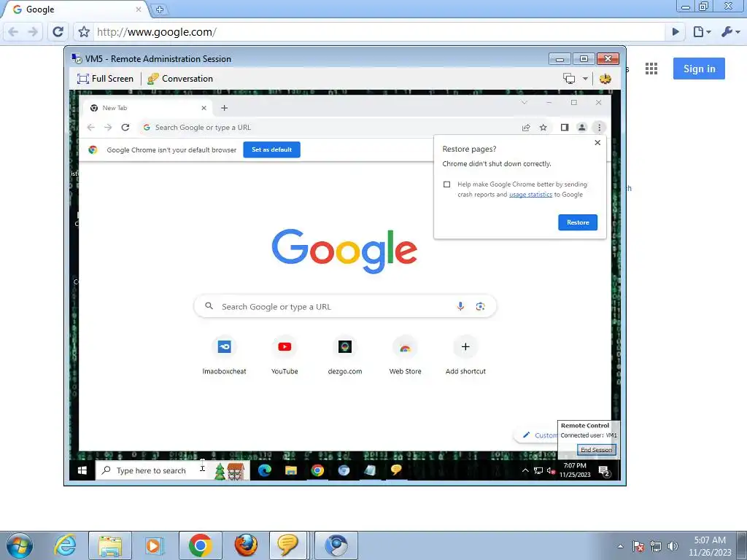
Task: Open Microsoft Edge on the remote taskbar
Action: pos(264,470)
